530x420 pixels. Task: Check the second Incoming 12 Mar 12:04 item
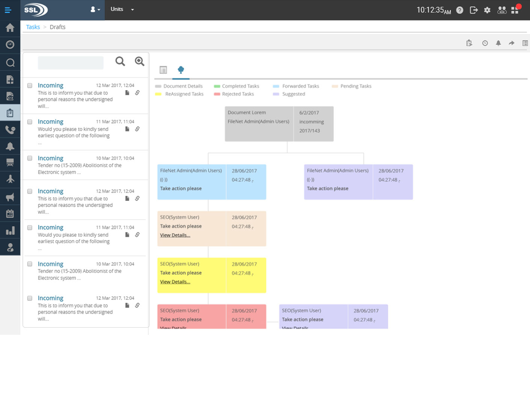point(30,191)
